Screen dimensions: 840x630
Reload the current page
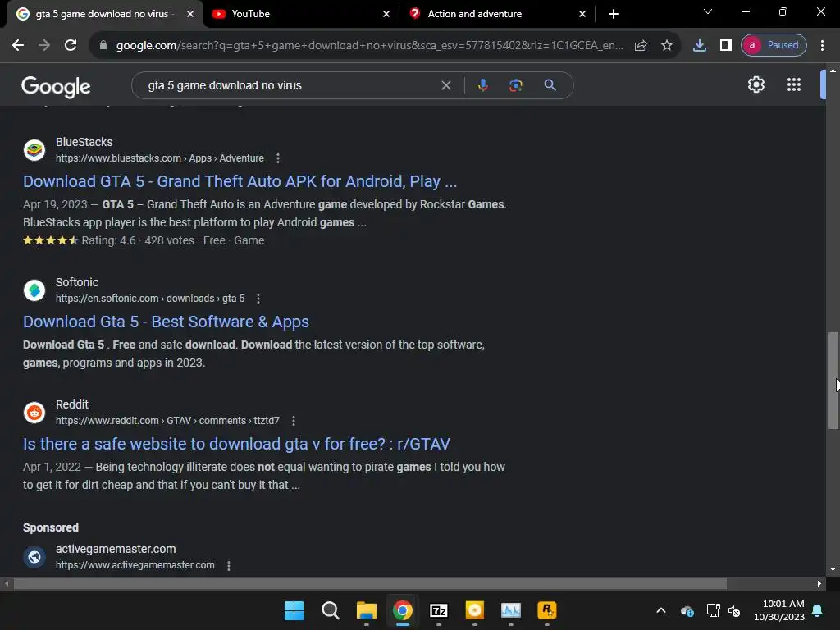tap(71, 45)
